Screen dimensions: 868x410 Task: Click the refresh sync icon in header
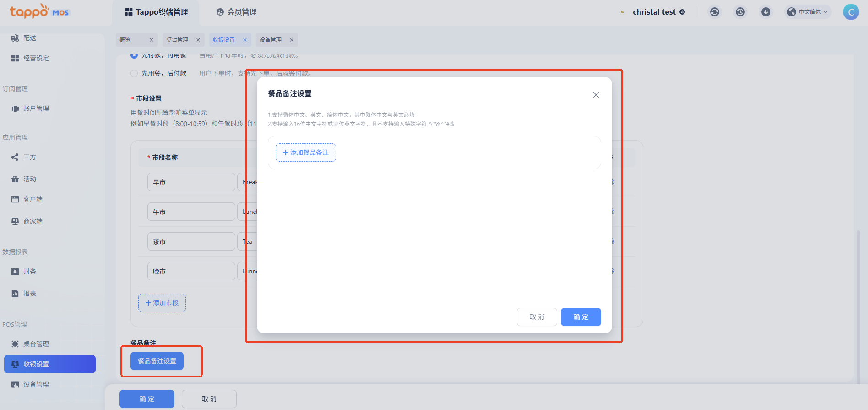click(714, 12)
